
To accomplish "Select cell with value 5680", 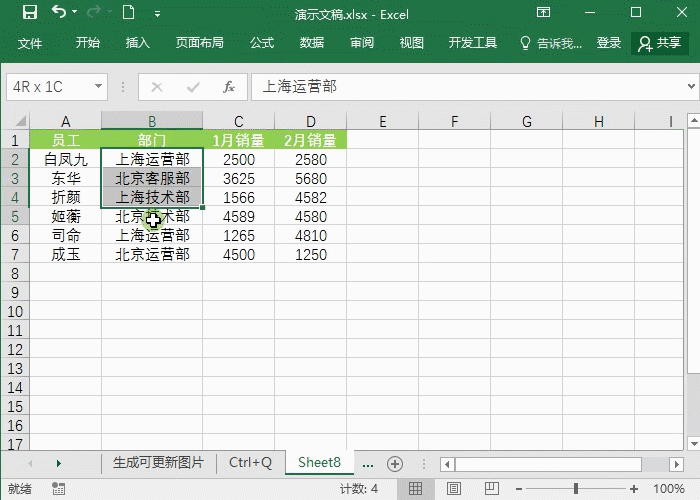I will (x=311, y=179).
